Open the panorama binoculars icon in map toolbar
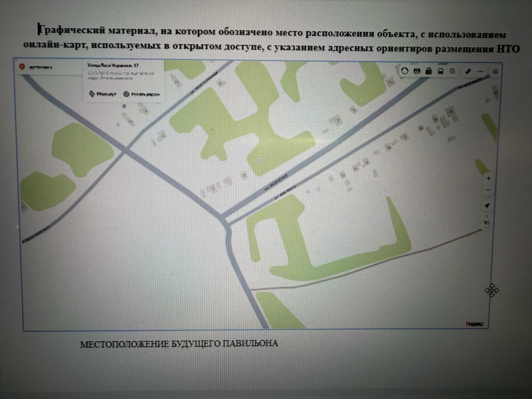 417,71
